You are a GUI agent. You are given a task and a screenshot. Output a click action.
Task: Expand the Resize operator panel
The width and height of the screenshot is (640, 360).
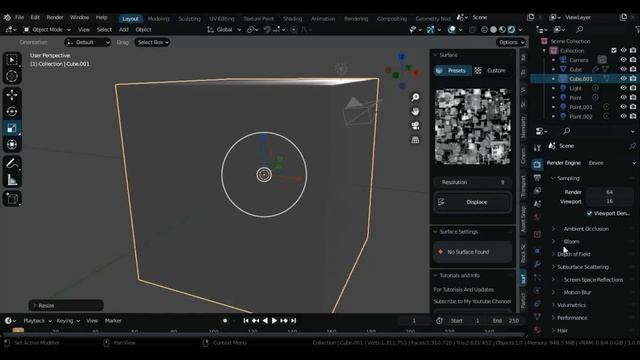[x=66, y=305]
